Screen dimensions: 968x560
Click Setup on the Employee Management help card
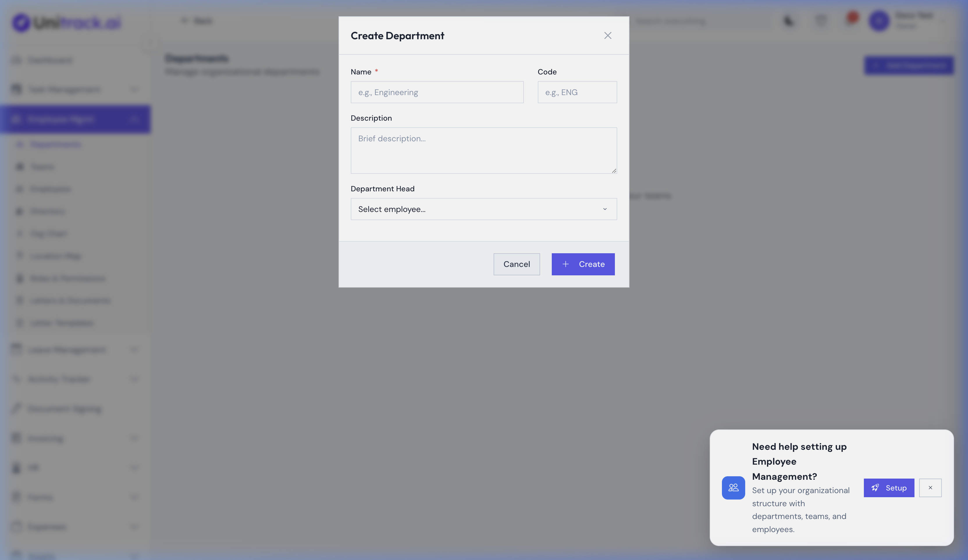pyautogui.click(x=889, y=488)
